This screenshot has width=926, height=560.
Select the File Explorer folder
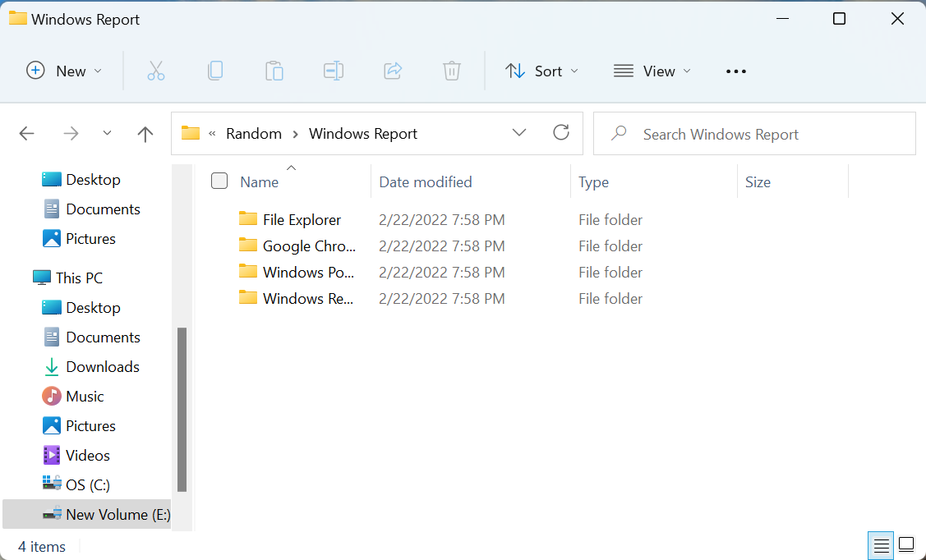tap(301, 219)
